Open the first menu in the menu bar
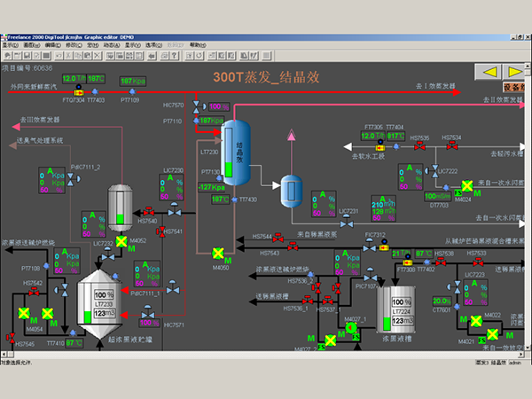Image resolution: width=532 pixels, height=399 pixels. click(10, 43)
